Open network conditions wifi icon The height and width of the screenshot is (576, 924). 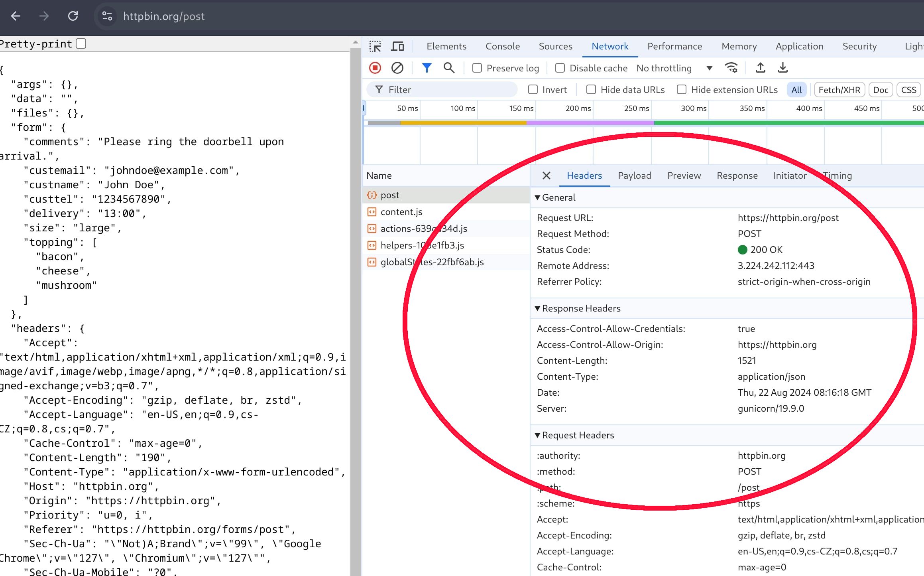click(x=731, y=68)
